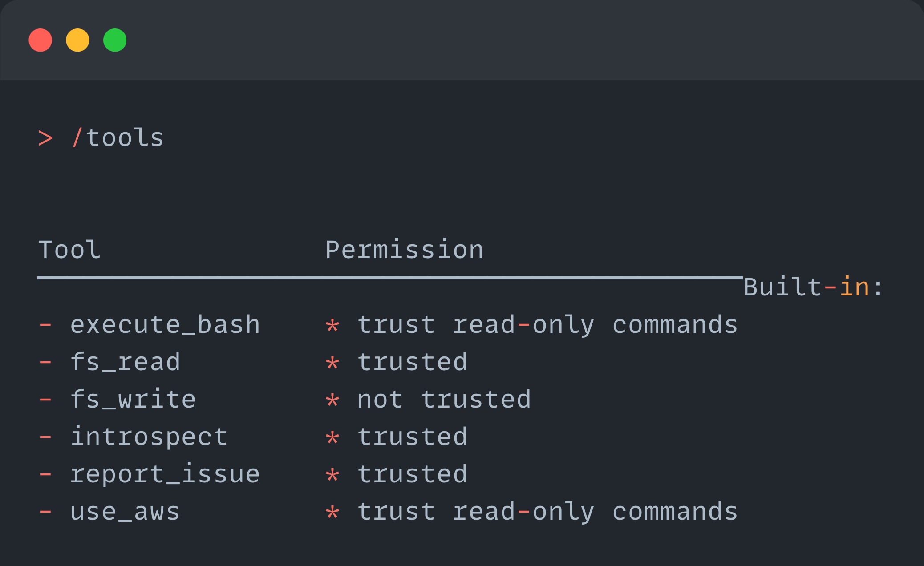
Task: Click the trusted status of introspect
Action: tap(413, 437)
